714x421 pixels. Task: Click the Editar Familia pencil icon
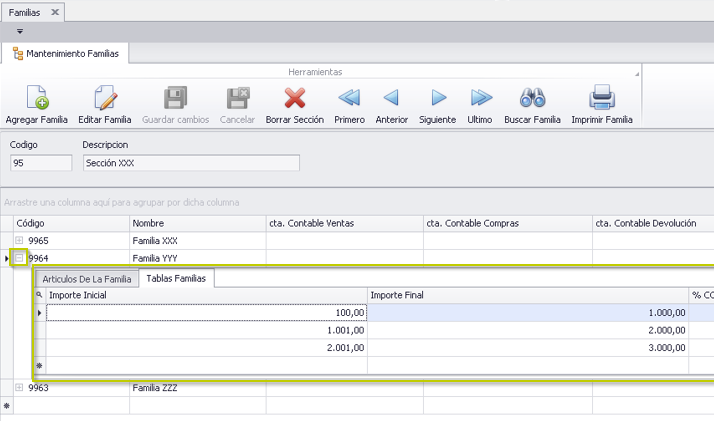pos(105,97)
